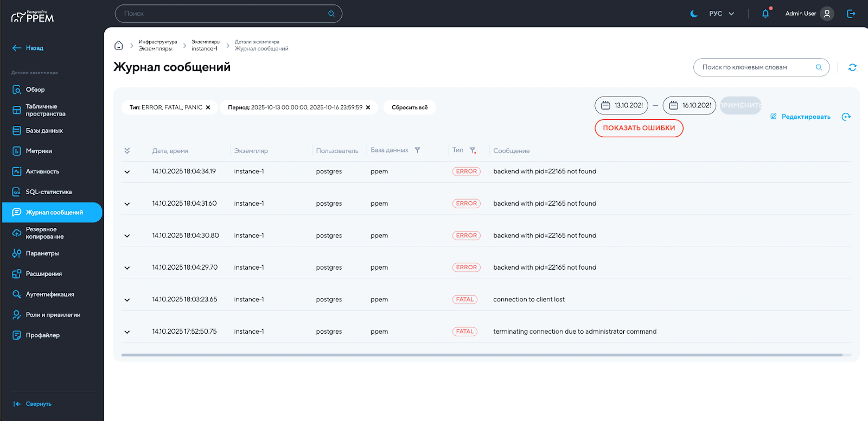Viewport: 868px width, 421px height.
Task: Open end date picker 16.10.2025
Action: pos(689,105)
